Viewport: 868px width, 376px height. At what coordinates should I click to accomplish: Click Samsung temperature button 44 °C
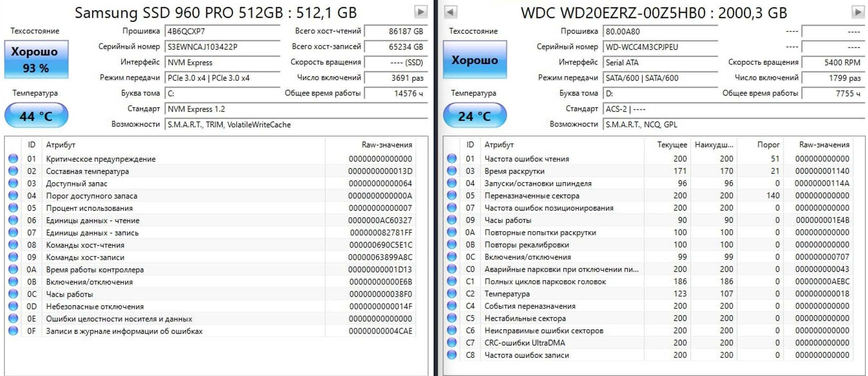[36, 116]
